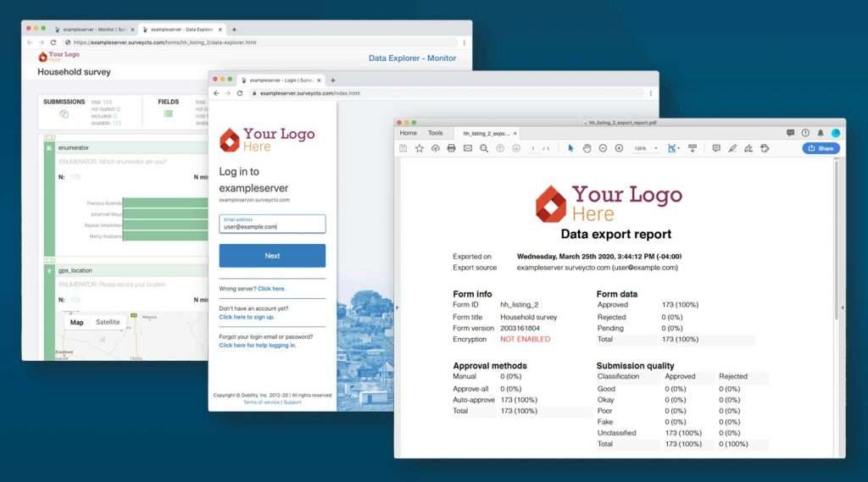Collapse the gps_location field panel
The height and width of the screenshot is (482, 868).
pos(48,270)
